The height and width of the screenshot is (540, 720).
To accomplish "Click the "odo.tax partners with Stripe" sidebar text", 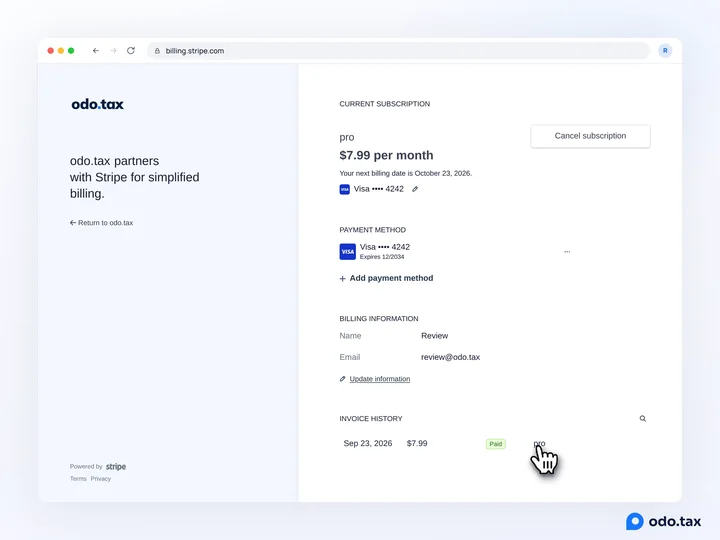I will pos(135,177).
